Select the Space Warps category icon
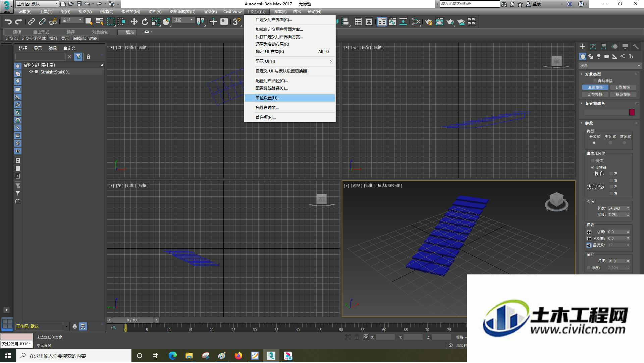Screen dimensions: 644x363 623,57
